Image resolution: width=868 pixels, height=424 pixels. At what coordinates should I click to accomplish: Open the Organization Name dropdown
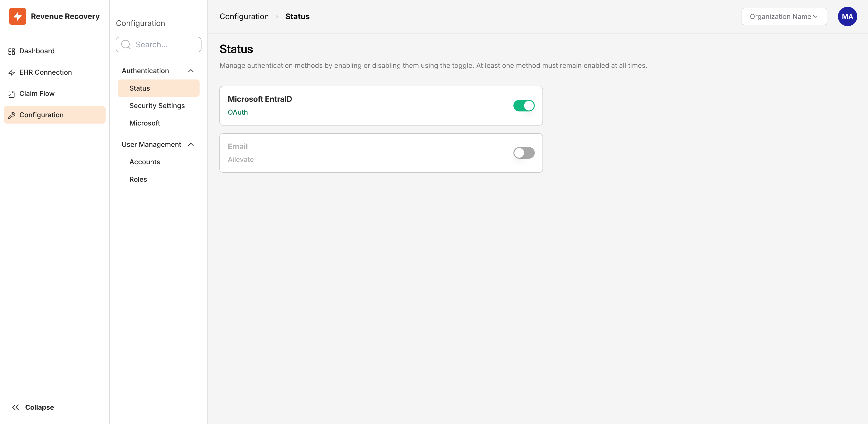click(x=784, y=16)
